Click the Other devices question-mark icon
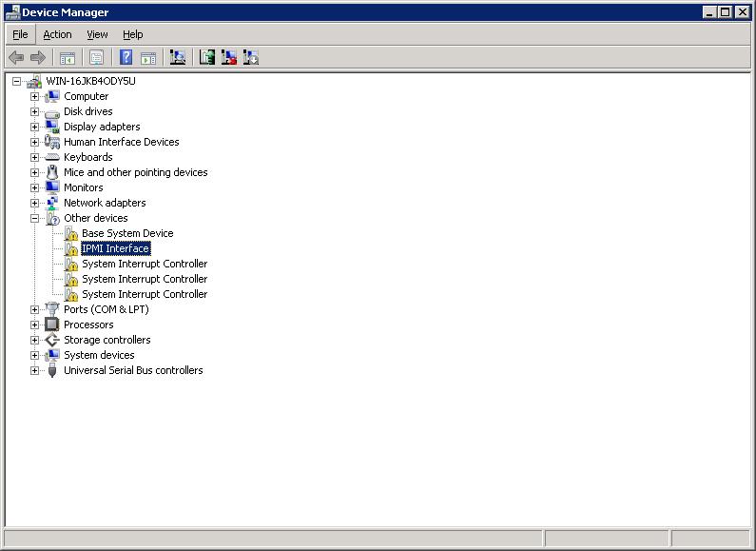Image resolution: width=756 pixels, height=551 pixels. pos(52,218)
